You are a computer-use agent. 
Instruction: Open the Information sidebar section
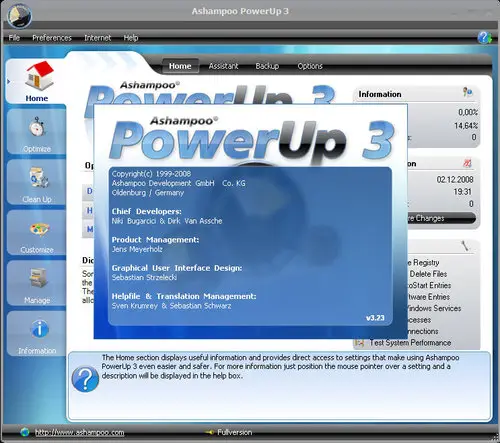[x=37, y=334]
